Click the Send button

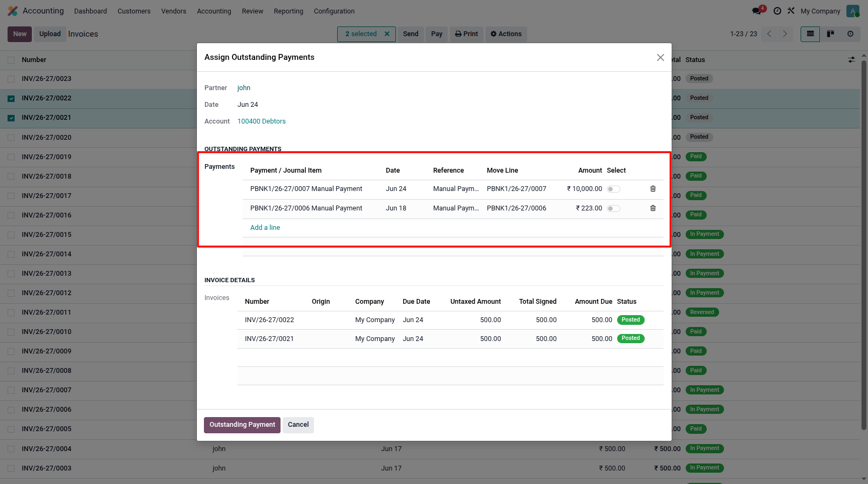click(x=411, y=34)
